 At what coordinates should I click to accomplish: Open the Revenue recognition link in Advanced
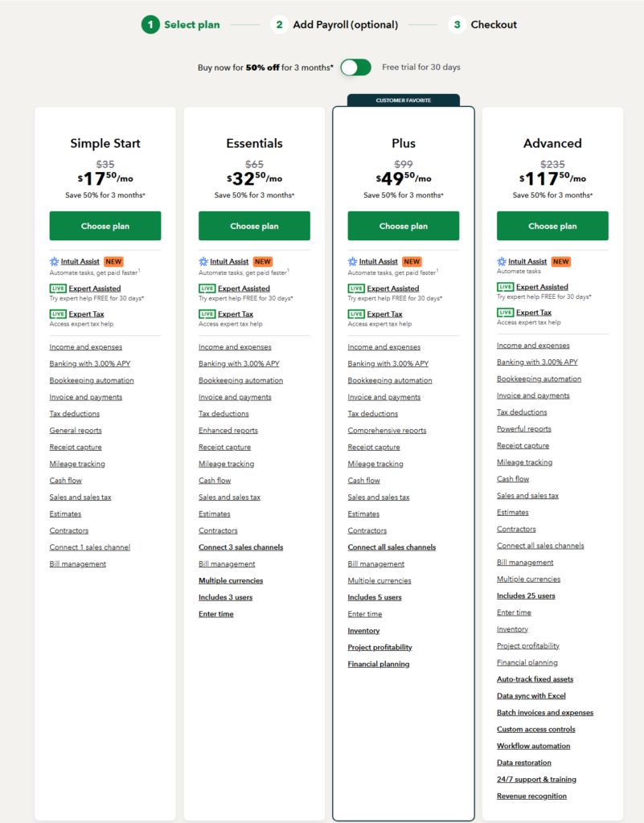(x=531, y=796)
